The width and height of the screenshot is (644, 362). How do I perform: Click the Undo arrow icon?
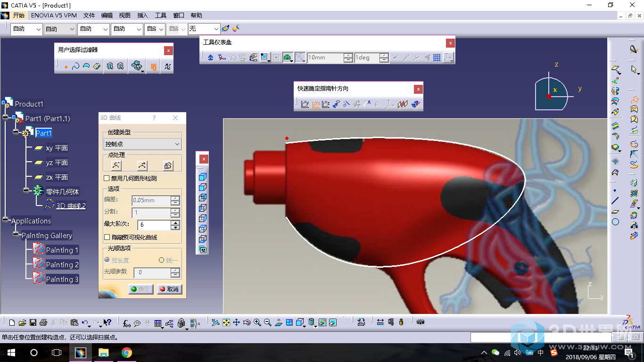[x=84, y=323]
